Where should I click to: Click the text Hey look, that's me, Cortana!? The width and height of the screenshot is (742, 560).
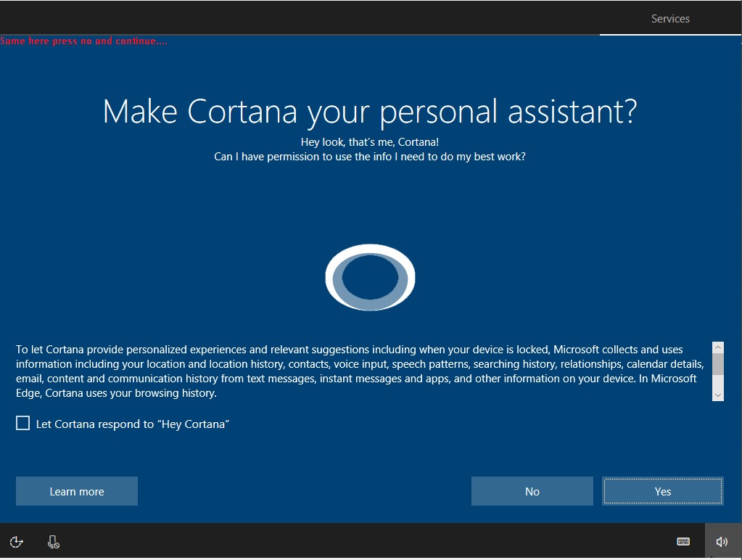[x=370, y=142]
